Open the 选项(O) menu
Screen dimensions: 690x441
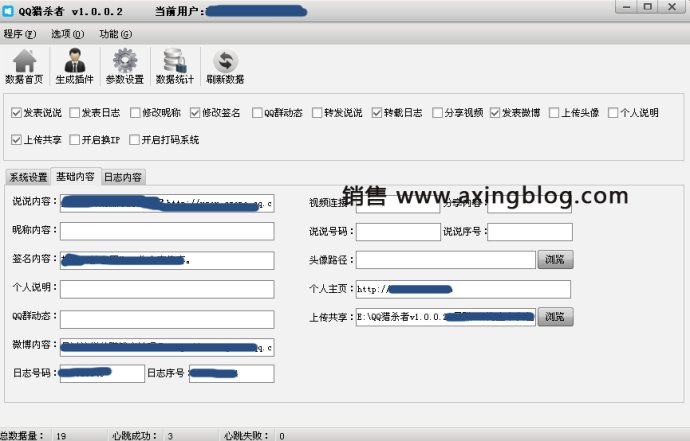pyautogui.click(x=67, y=34)
